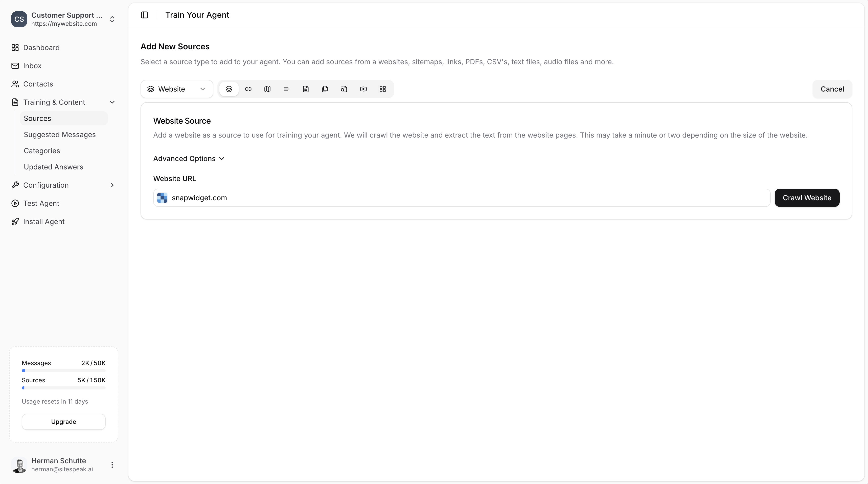Pick the plain Text source type
The width and height of the screenshot is (868, 484).
point(286,89)
